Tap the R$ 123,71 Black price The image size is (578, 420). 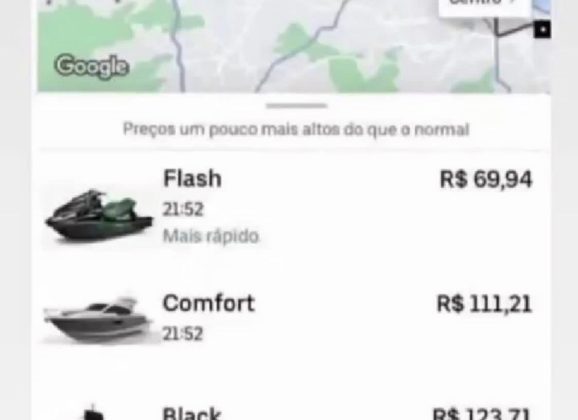point(481,413)
